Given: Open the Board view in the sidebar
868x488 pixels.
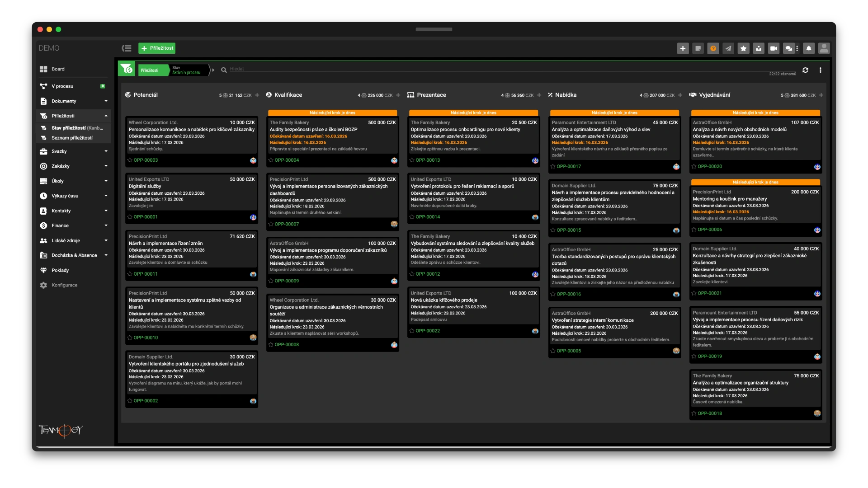Looking at the screenshot, I should (58, 69).
